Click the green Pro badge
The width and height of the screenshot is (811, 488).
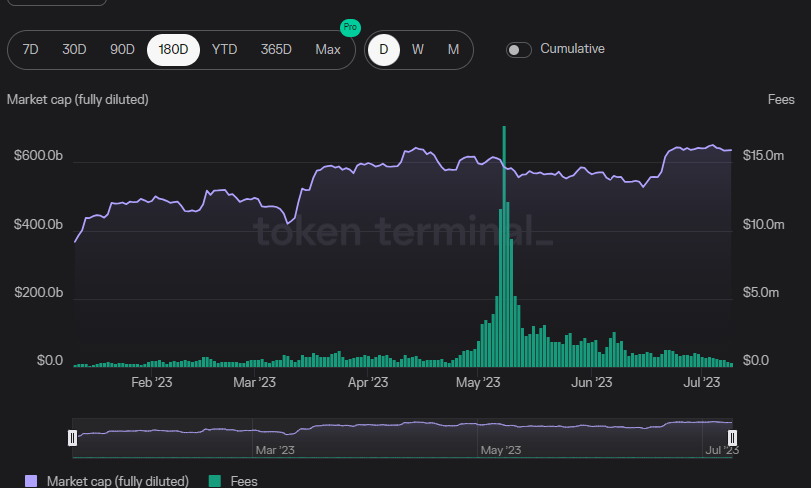349,28
